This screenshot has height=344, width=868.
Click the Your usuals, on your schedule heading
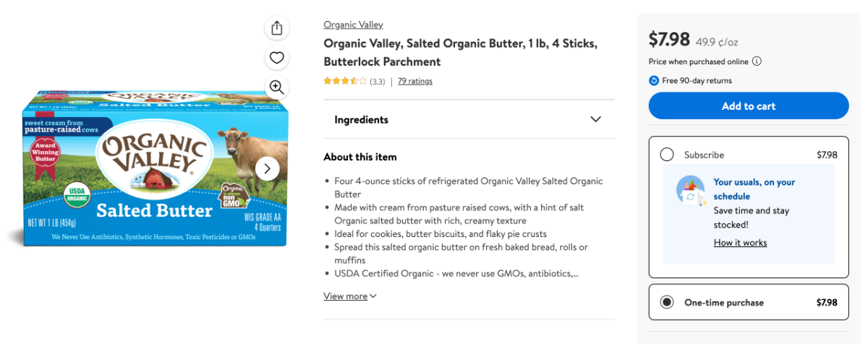(754, 189)
